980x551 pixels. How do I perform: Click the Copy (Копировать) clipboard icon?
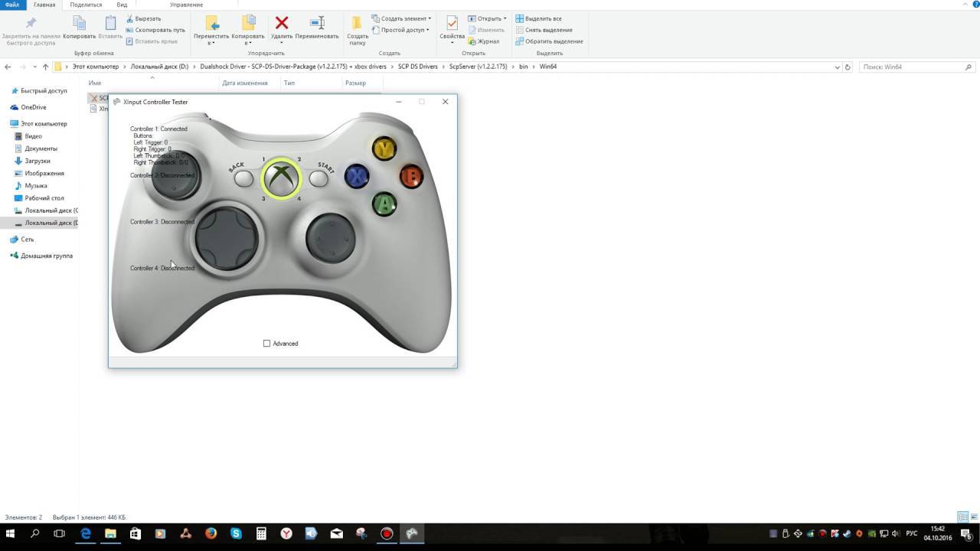coord(79,23)
